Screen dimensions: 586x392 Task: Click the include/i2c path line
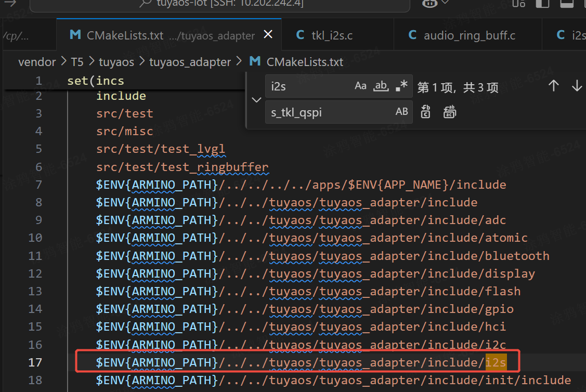(301, 344)
